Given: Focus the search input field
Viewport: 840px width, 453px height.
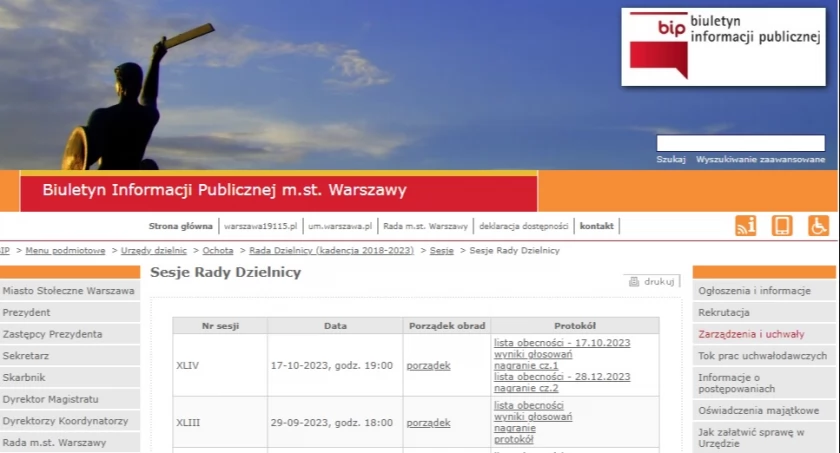Looking at the screenshot, I should pyautogui.click(x=740, y=143).
